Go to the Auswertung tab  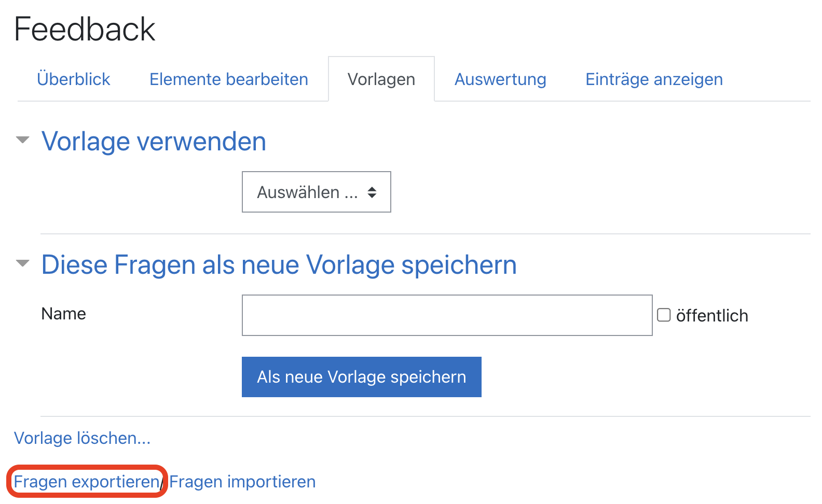(x=500, y=79)
